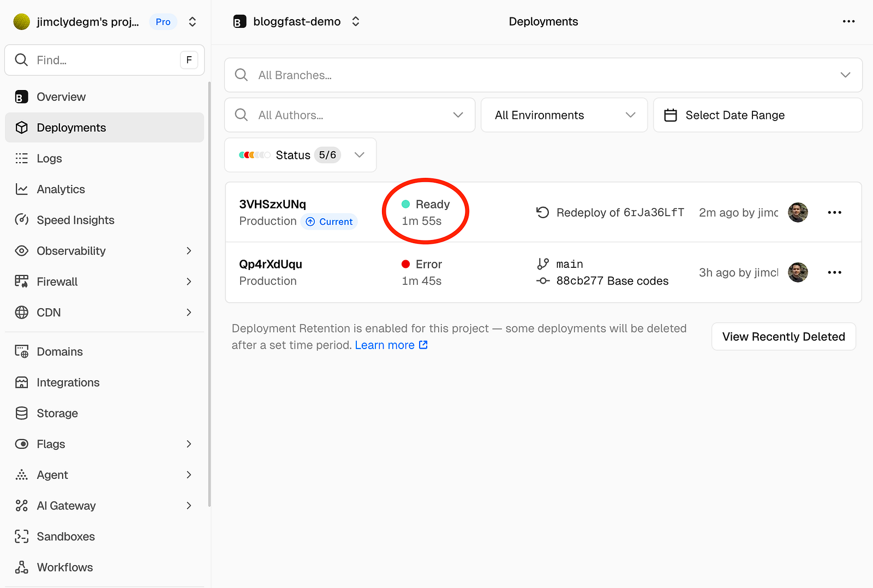Expand the Firewall submenu arrow
873x588 pixels.
(189, 281)
